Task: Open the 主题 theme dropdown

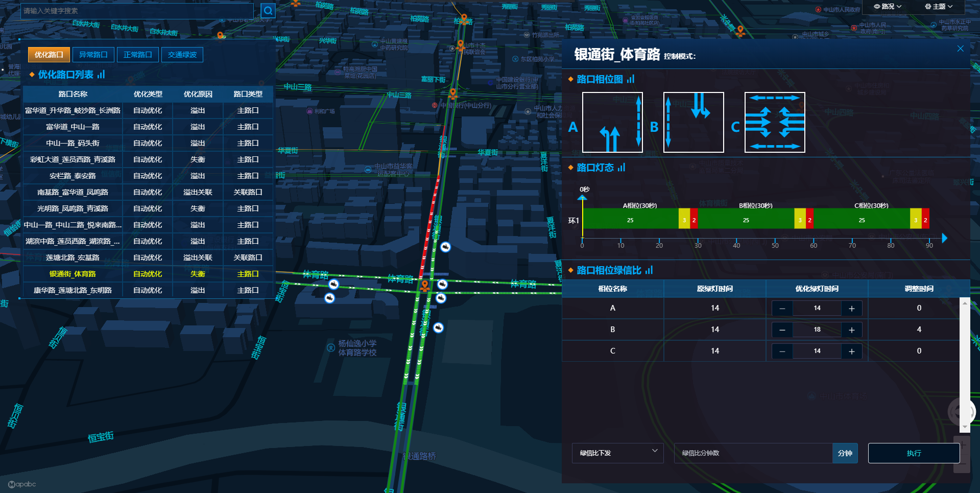Action: pos(939,7)
